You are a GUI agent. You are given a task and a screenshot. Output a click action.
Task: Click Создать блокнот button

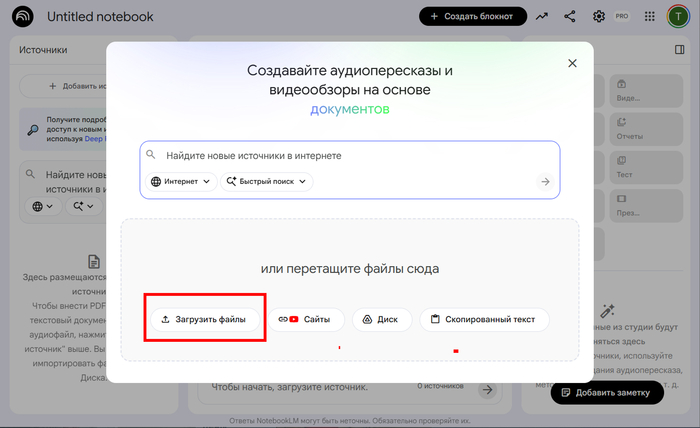pyautogui.click(x=473, y=17)
